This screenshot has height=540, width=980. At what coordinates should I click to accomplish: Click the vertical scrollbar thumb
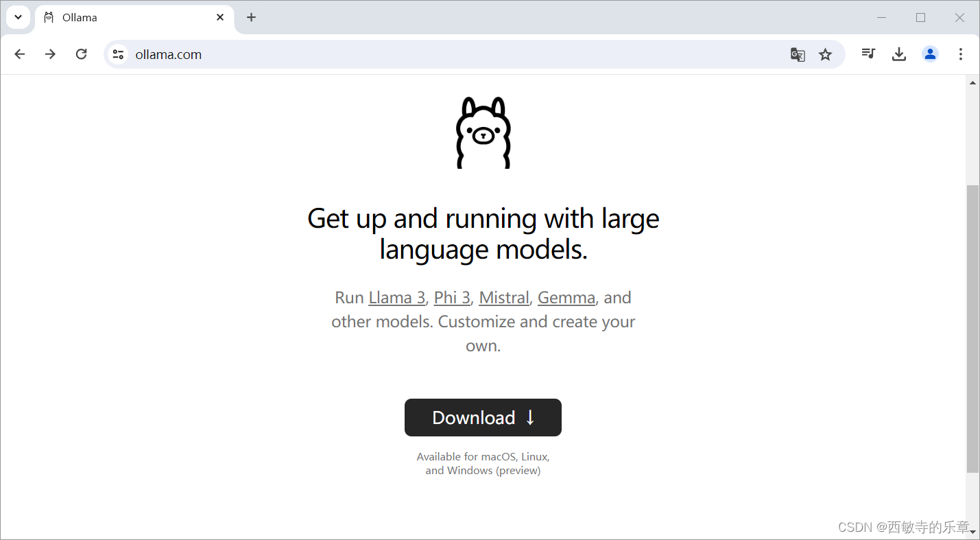(x=972, y=329)
